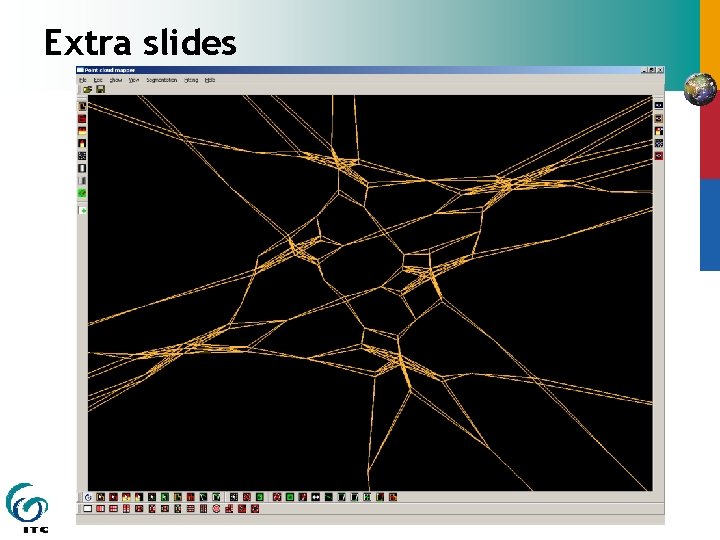Click inside the orange line point cloud canvas
Image resolution: width=720 pixels, height=540 pixels.
[x=370, y=293]
